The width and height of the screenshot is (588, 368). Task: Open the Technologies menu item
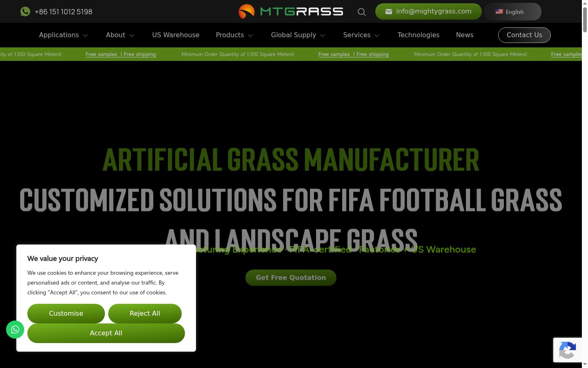419,35
